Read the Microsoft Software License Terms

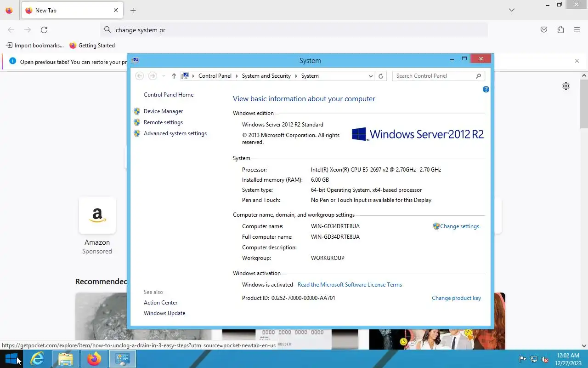(x=350, y=285)
